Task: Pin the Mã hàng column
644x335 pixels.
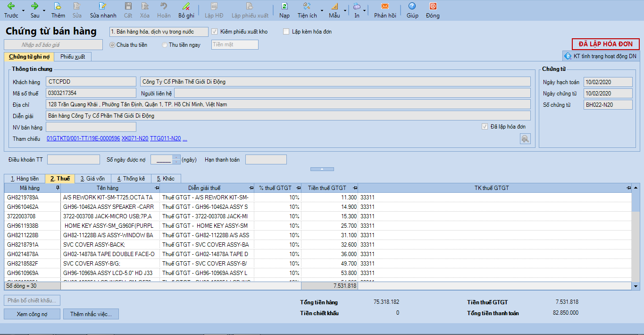Action: click(58, 188)
